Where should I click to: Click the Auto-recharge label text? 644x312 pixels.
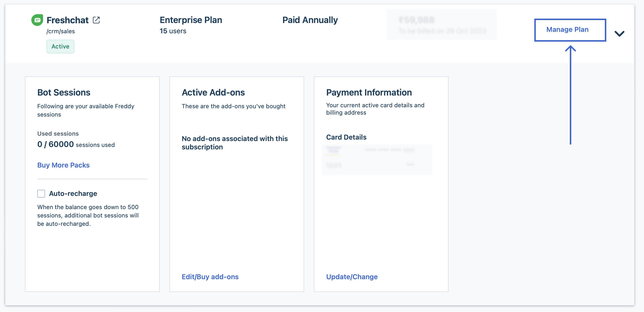[73, 193]
